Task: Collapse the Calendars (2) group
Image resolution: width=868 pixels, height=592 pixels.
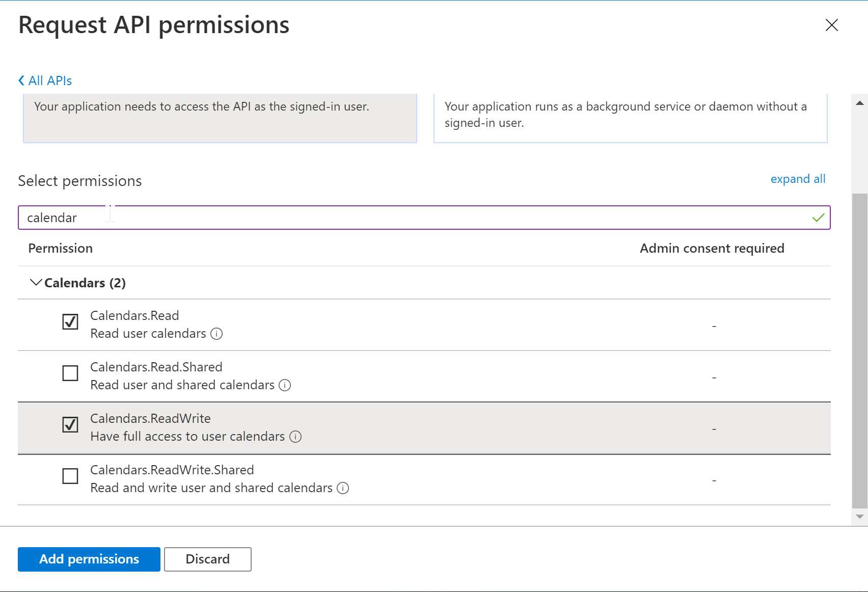Action: click(36, 282)
